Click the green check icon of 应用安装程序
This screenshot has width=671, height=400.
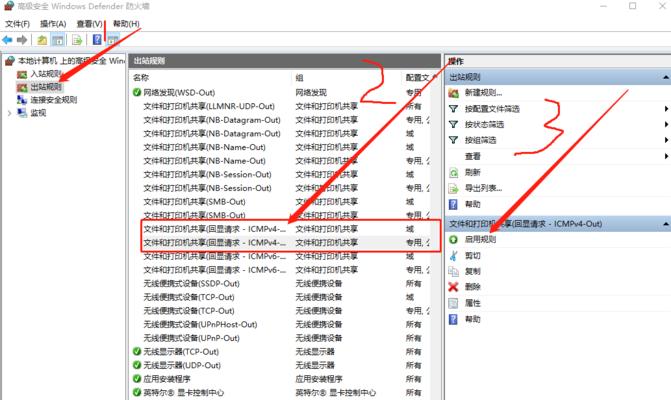[137, 379]
